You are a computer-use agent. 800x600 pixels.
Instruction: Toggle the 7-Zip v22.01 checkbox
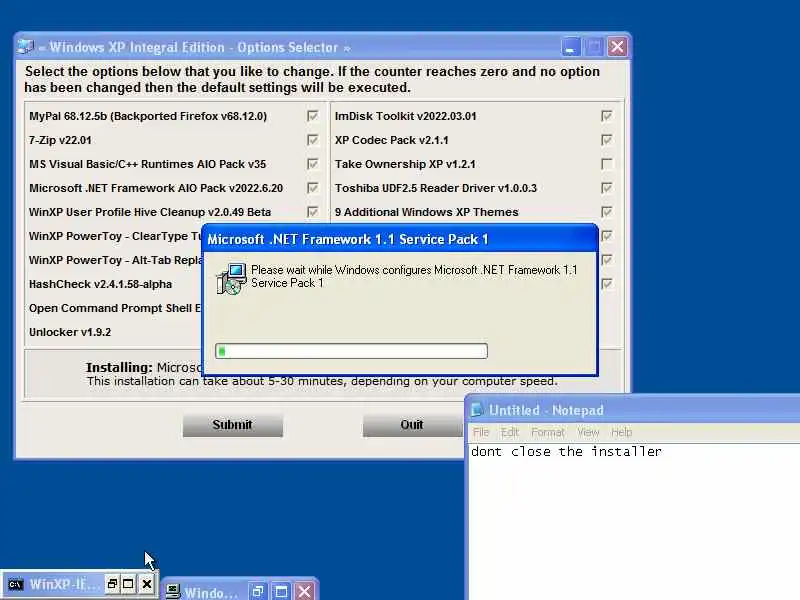[313, 140]
